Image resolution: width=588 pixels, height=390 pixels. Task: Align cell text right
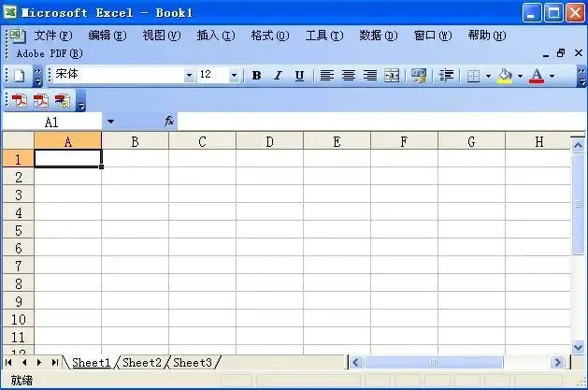coord(370,76)
